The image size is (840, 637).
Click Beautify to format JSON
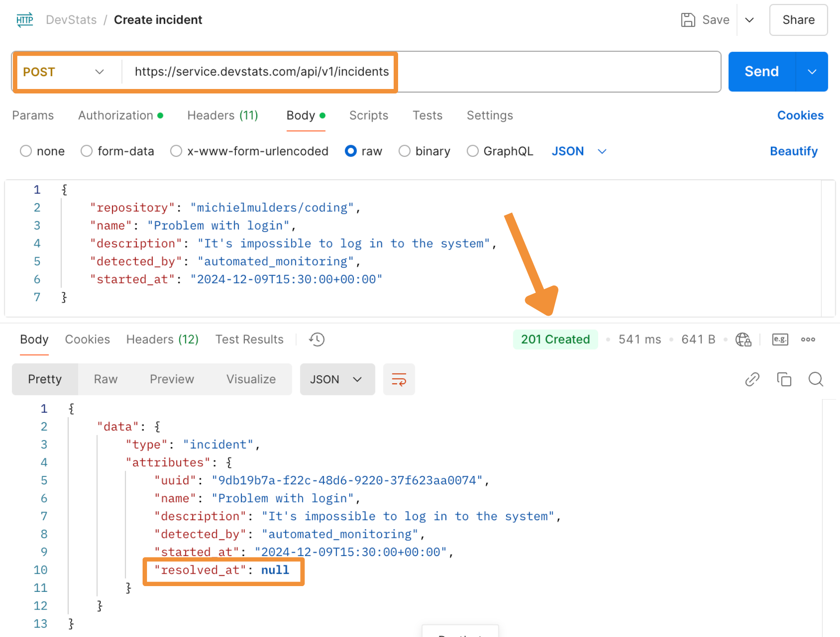pos(794,151)
